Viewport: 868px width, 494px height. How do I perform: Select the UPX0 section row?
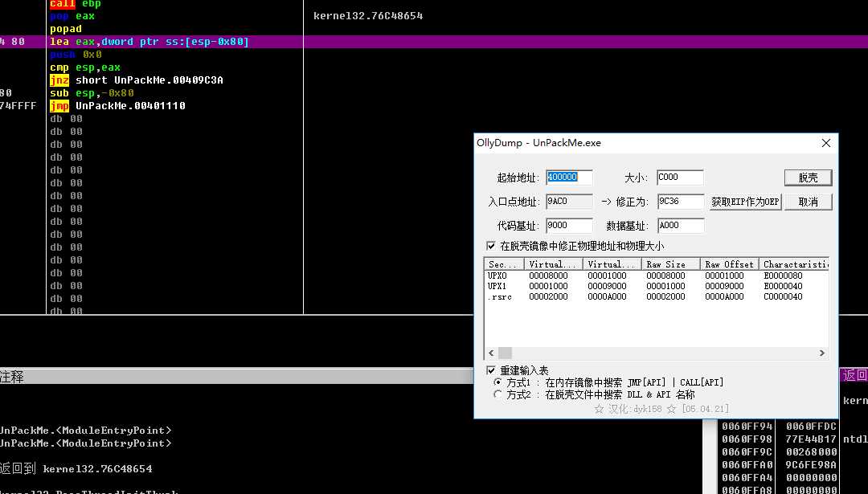[x=657, y=276]
